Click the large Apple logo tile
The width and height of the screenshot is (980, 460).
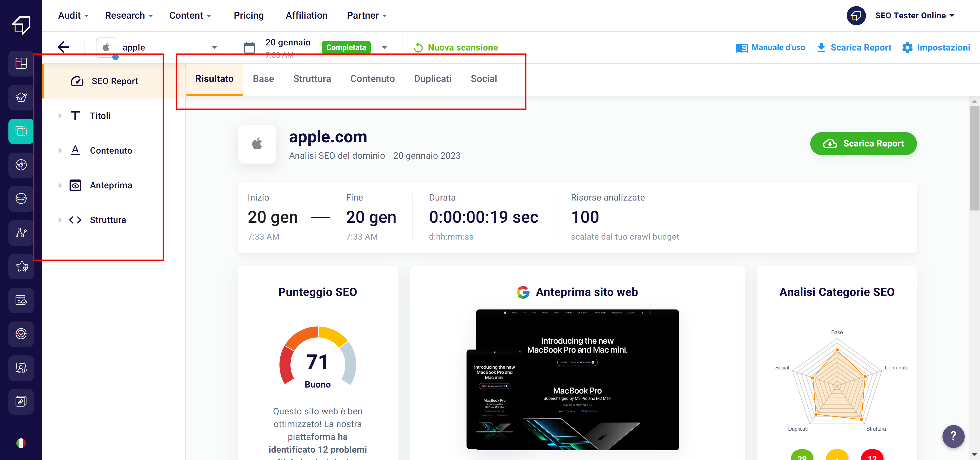click(x=257, y=144)
